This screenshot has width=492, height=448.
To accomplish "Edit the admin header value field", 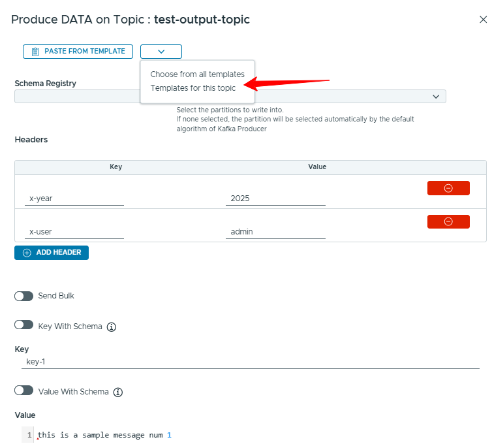I will (275, 232).
